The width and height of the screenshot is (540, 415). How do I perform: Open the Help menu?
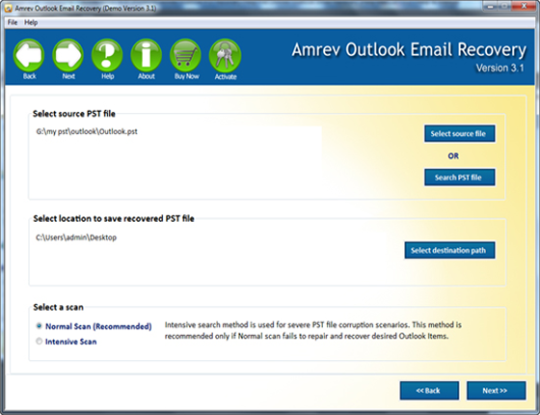[x=31, y=22]
